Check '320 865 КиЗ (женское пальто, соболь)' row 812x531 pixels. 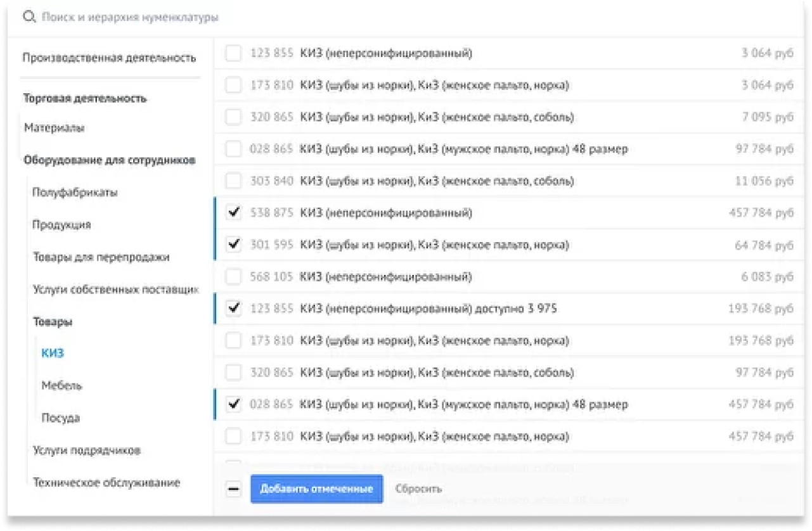click(x=233, y=117)
